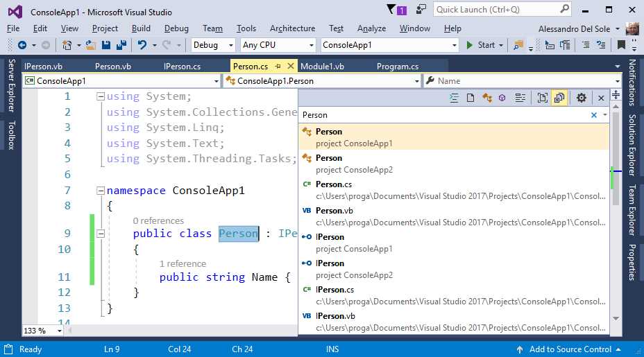Open the Toolbox side tab
644x357 pixels.
click(12, 135)
